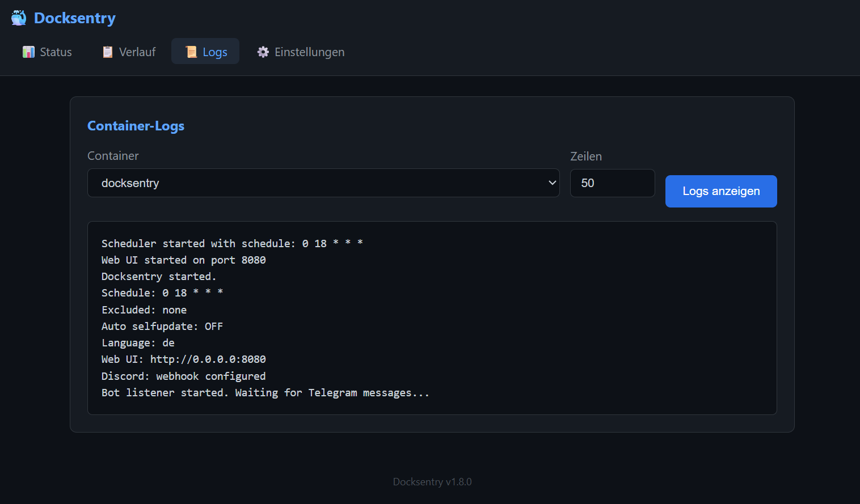Image resolution: width=860 pixels, height=504 pixels.
Task: Click the Logs scroll icon
Action: click(x=191, y=52)
